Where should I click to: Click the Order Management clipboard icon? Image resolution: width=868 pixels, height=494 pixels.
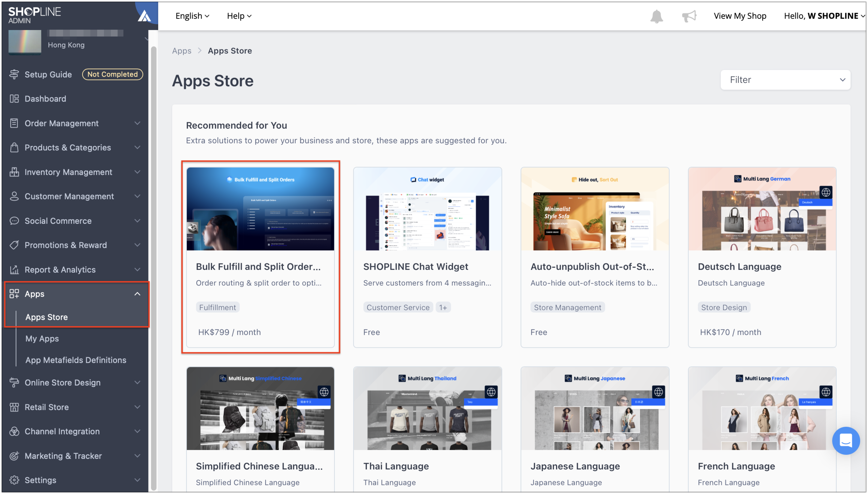coord(14,123)
